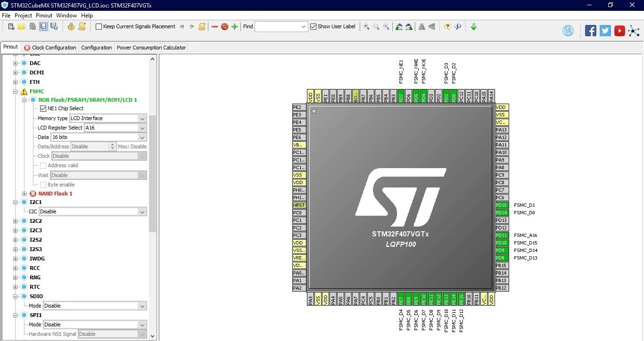The height and width of the screenshot is (341, 644).
Task: Click the NRST pin on the chip
Action: click(x=299, y=205)
